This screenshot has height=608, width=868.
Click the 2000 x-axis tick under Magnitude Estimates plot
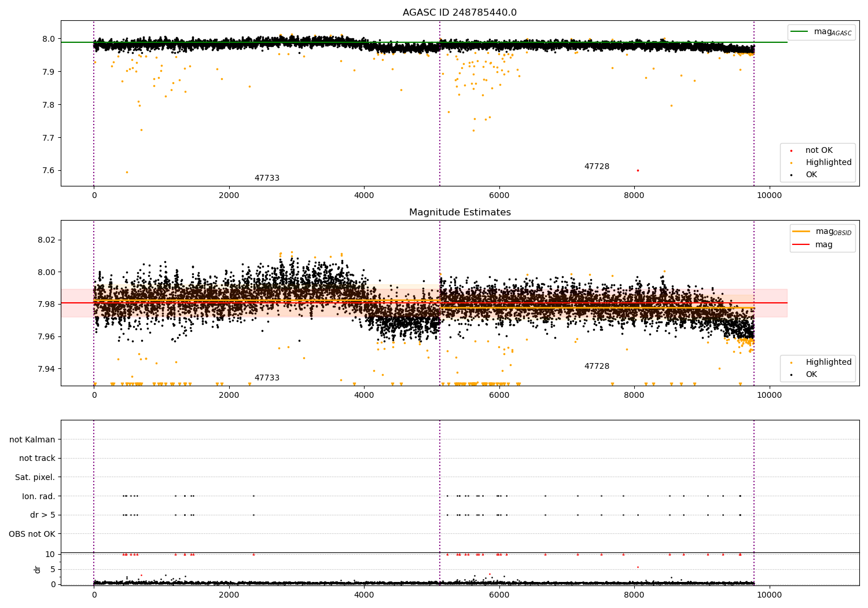click(229, 395)
